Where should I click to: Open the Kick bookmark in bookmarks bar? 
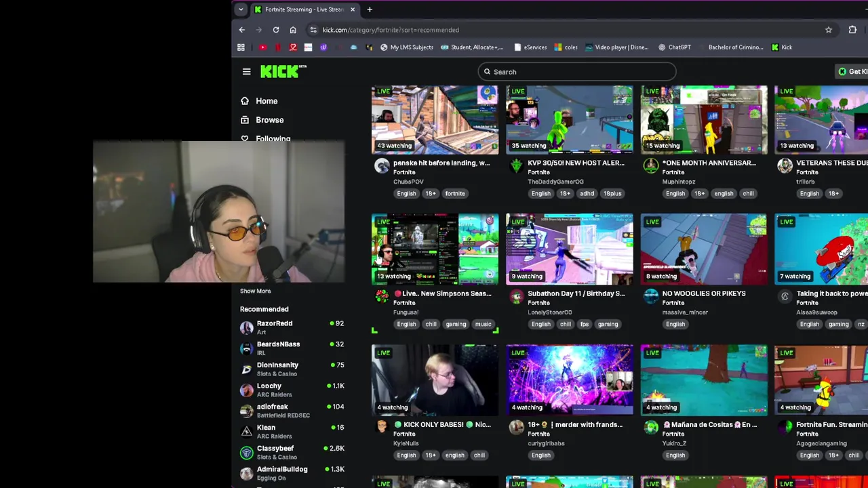pos(781,47)
